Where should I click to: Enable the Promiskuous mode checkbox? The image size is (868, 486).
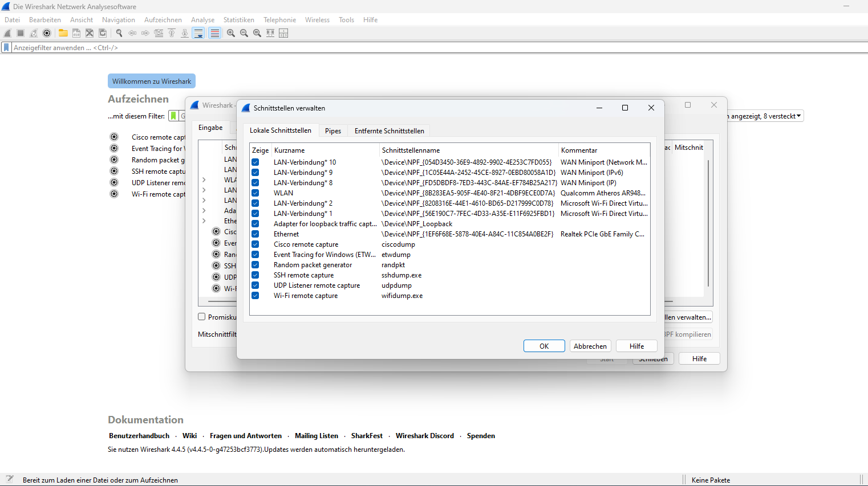point(202,317)
